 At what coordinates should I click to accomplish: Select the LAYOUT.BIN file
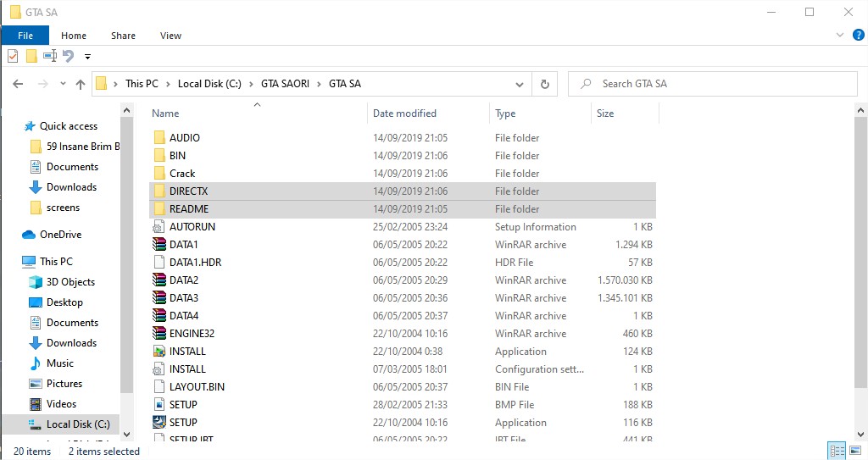pos(403,386)
